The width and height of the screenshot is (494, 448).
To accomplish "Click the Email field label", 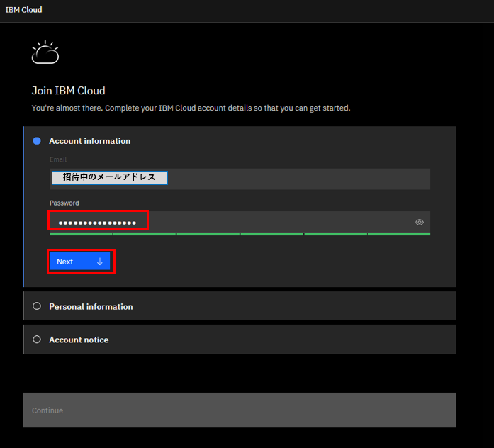I will 58,159.
